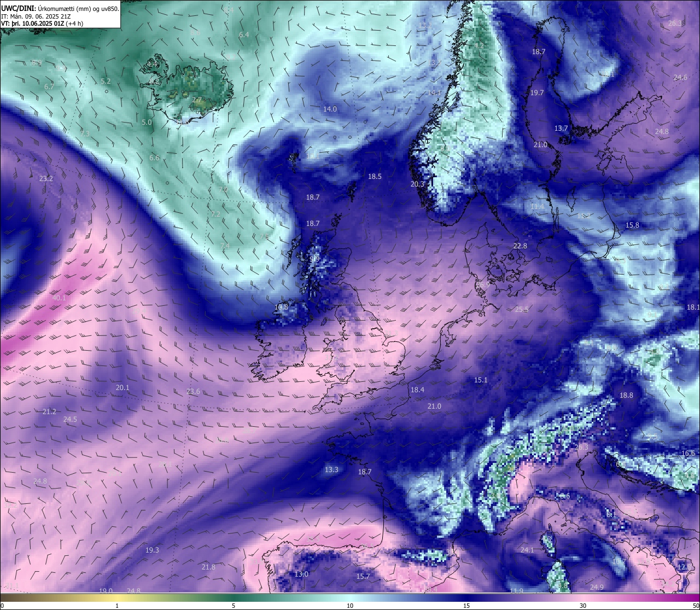This screenshot has height=610, width=700.
Task: Select the 18.5 value label
Action: point(375,176)
